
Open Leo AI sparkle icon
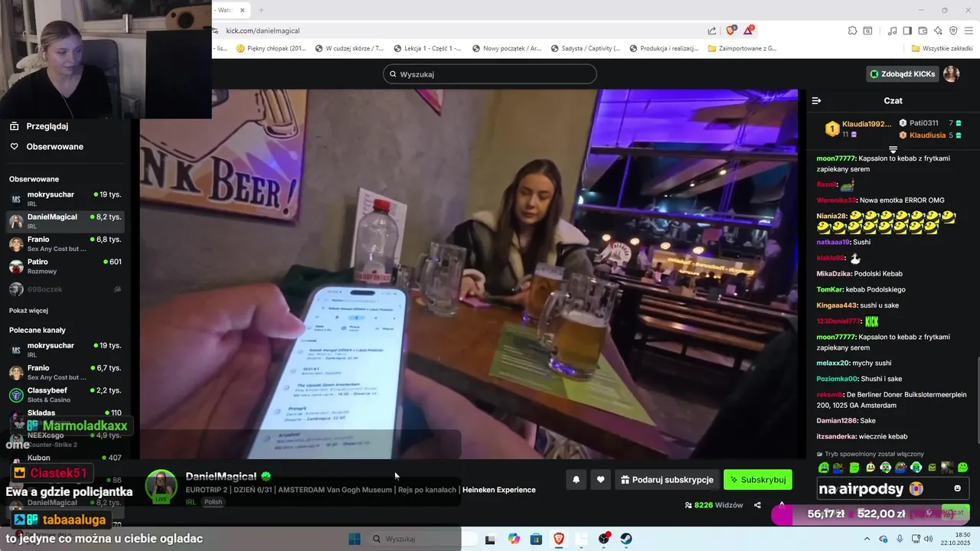(938, 31)
